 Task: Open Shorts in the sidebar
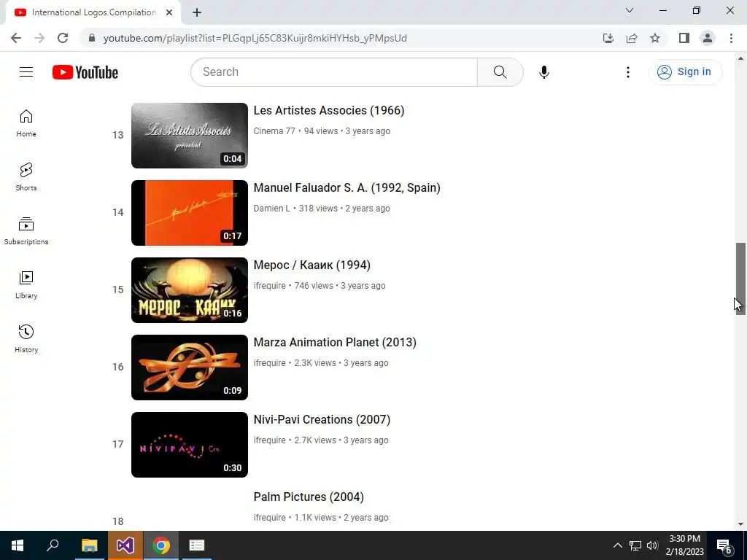coord(26,177)
